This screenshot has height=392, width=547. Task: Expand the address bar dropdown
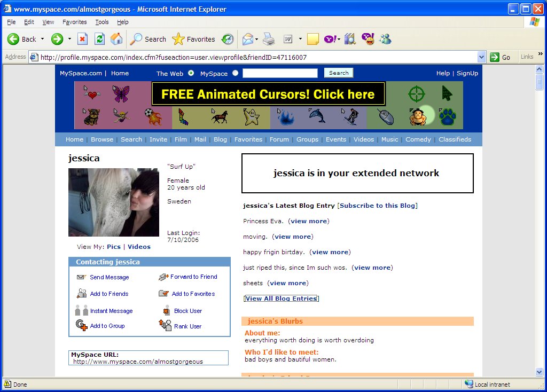click(x=481, y=57)
